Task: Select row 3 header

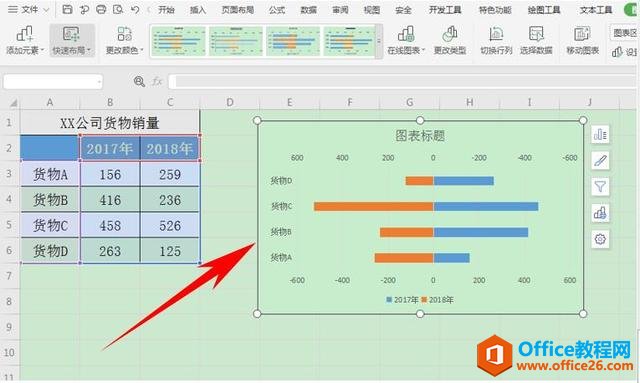Action: coord(9,174)
